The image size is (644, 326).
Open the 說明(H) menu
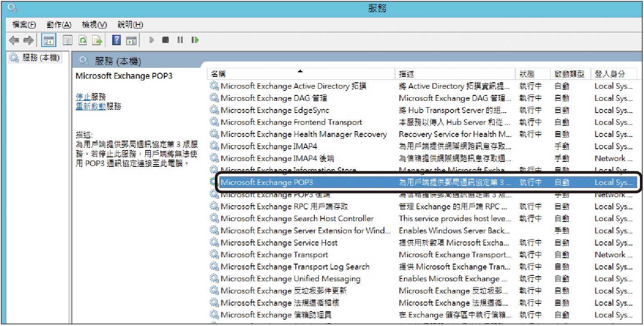coord(130,24)
